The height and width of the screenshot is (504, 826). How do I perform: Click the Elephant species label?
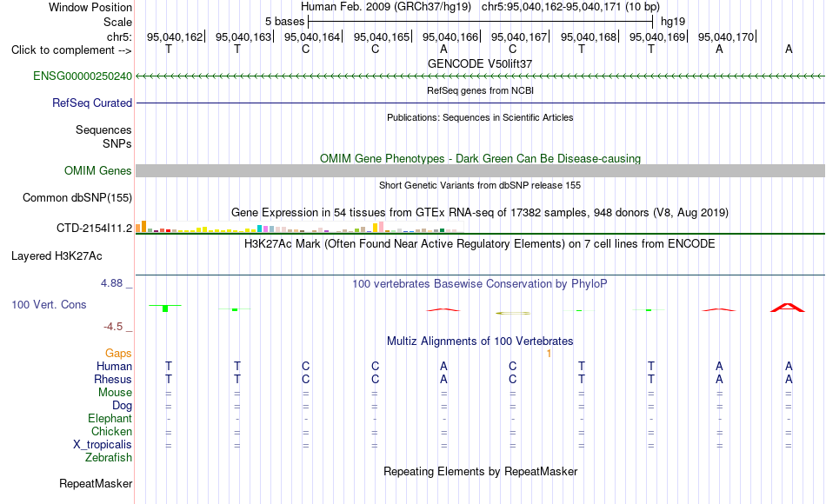click(x=110, y=419)
